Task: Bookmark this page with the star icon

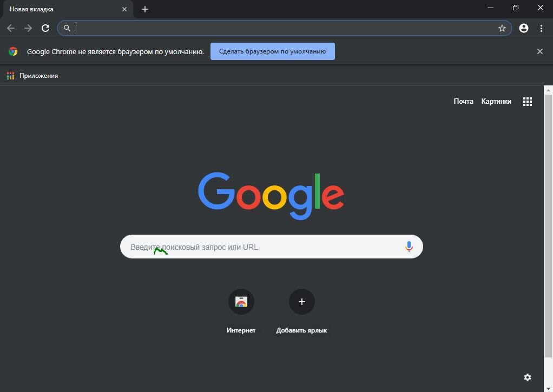Action: (x=502, y=28)
